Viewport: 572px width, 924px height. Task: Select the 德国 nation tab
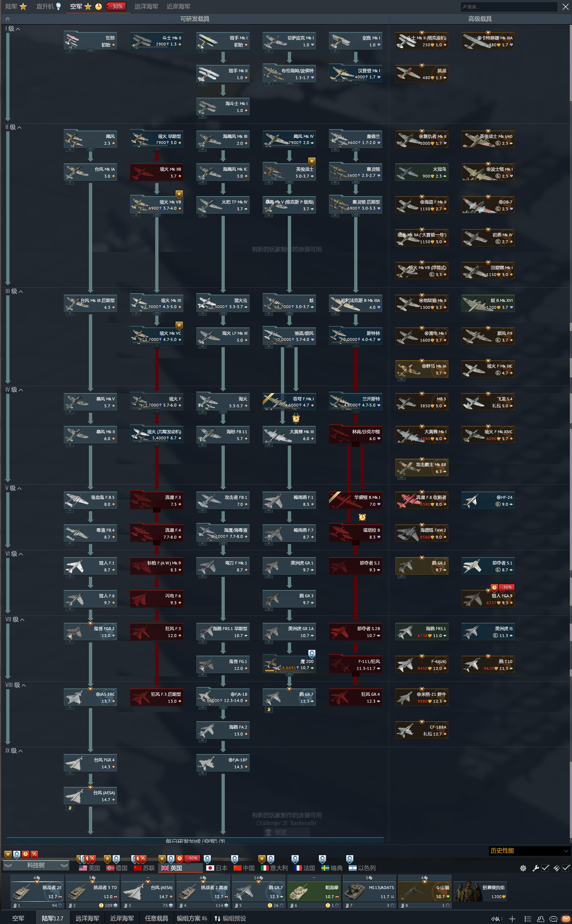[x=117, y=868]
